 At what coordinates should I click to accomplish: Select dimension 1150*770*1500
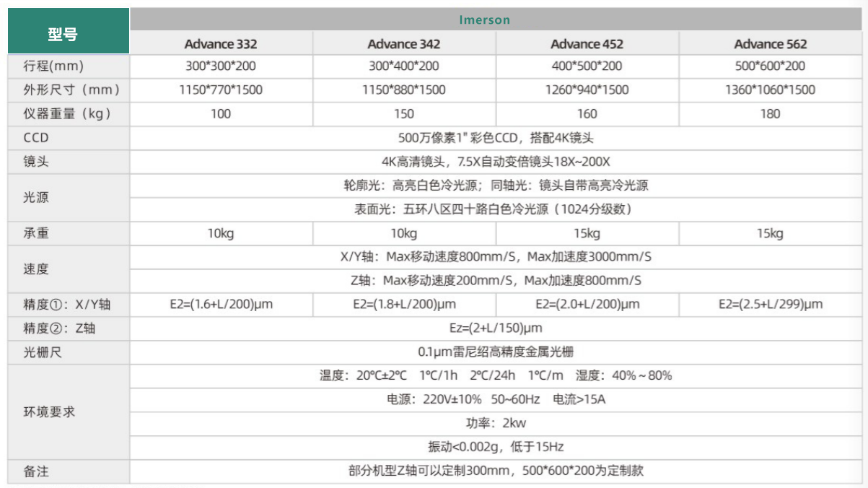click(x=221, y=90)
